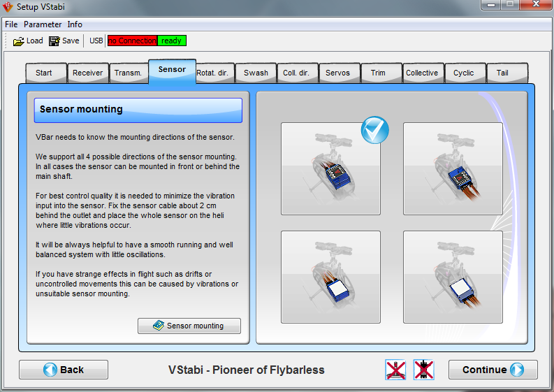Click the Sensor mounting heading
This screenshot has height=392, width=554.
138,110
